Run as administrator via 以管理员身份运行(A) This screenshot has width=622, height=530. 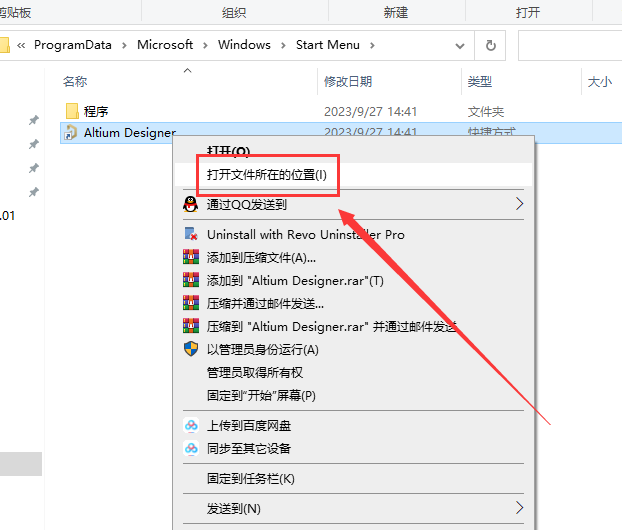(x=353, y=349)
